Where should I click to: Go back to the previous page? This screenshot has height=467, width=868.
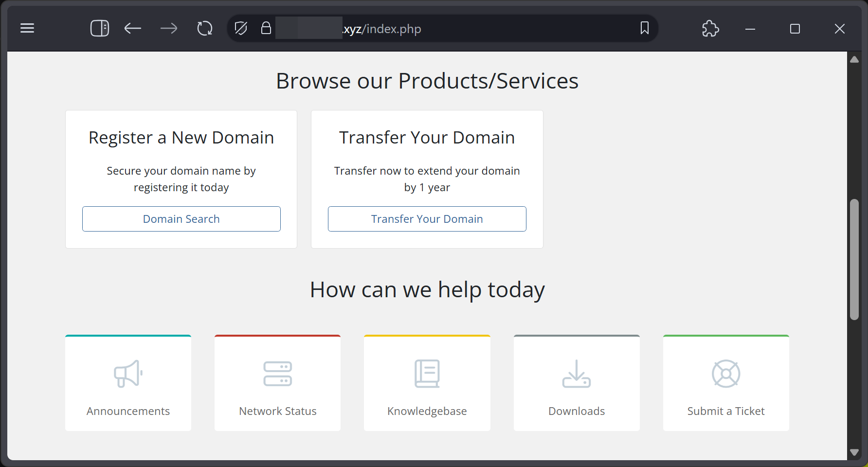133,28
